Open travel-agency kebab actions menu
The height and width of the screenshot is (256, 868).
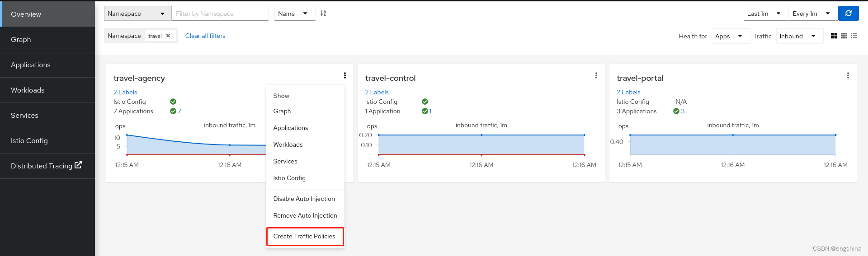point(345,75)
